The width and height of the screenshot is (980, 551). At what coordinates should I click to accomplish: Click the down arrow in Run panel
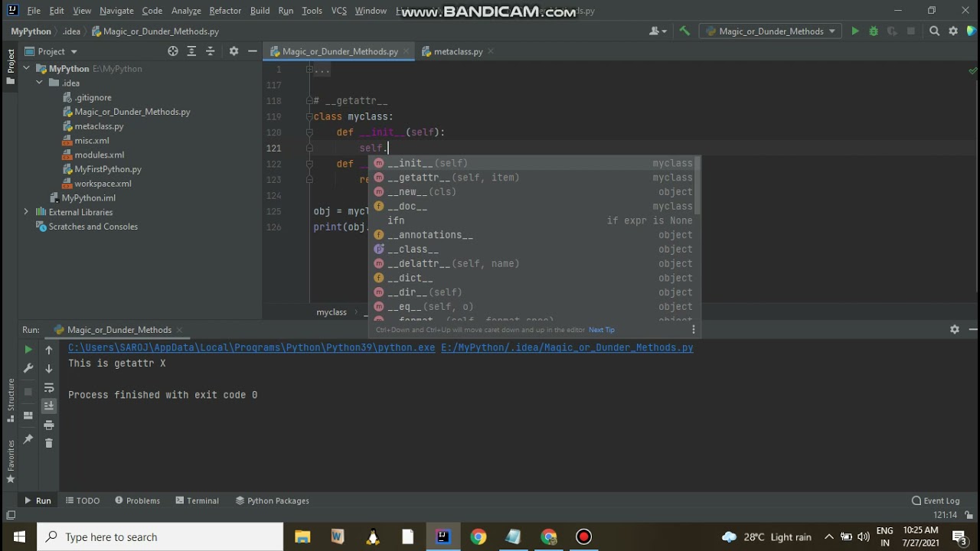[x=49, y=368]
